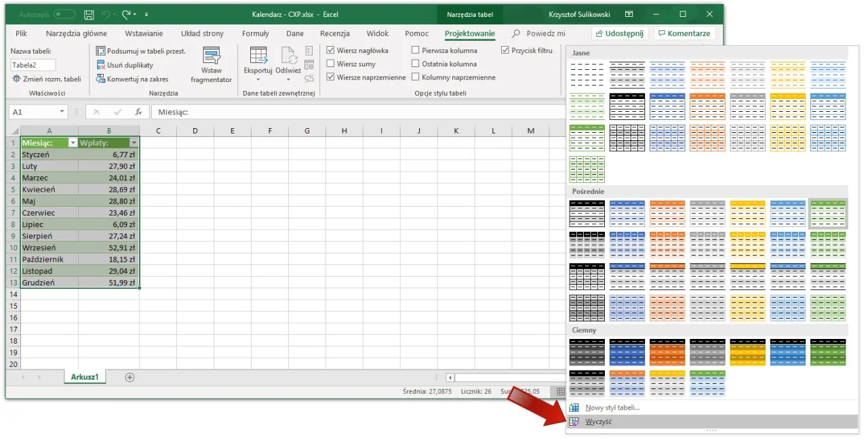Viewport: 868px width, 442px height.
Task: Click Usuń duplikaty icon
Action: (x=101, y=65)
